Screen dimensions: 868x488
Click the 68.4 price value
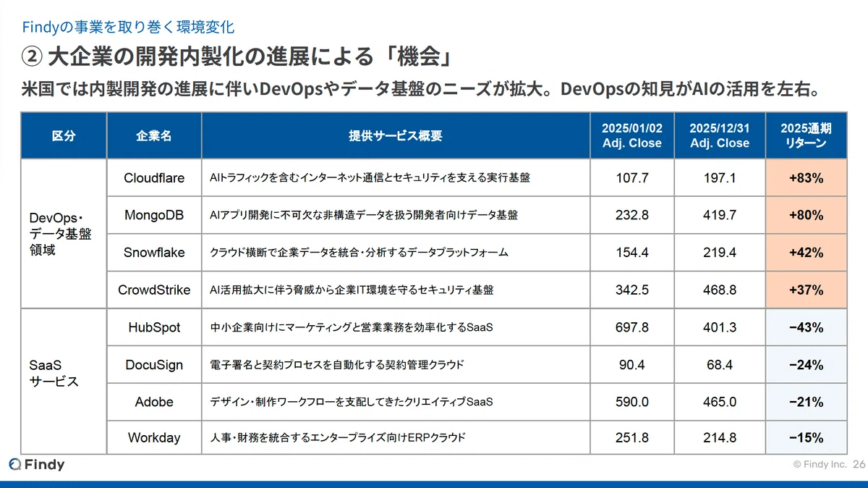[720, 365]
